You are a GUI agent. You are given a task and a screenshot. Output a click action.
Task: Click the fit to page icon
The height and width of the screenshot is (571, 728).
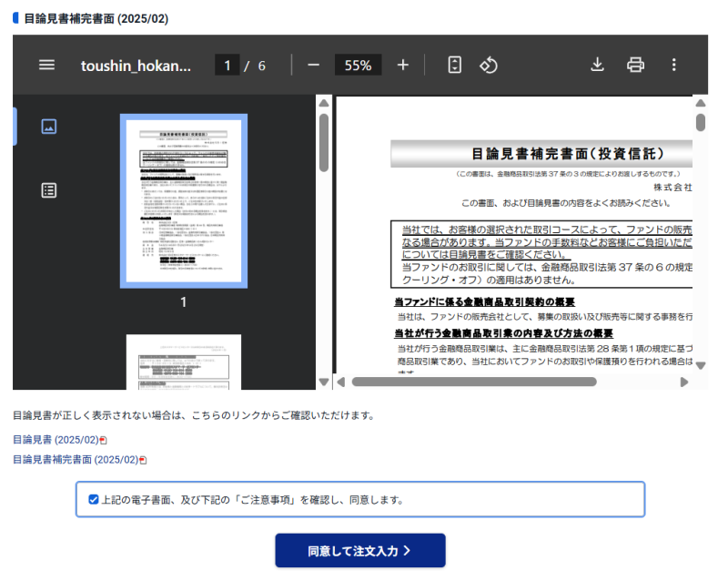[454, 65]
